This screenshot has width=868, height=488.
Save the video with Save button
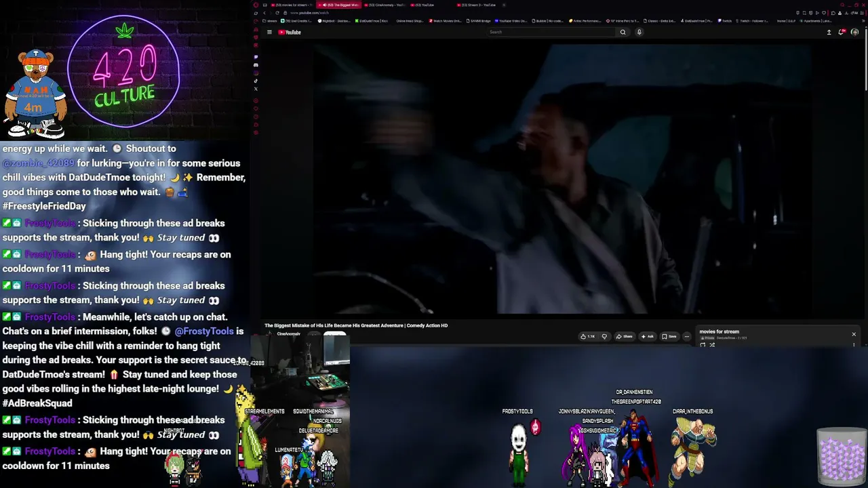(669, 336)
